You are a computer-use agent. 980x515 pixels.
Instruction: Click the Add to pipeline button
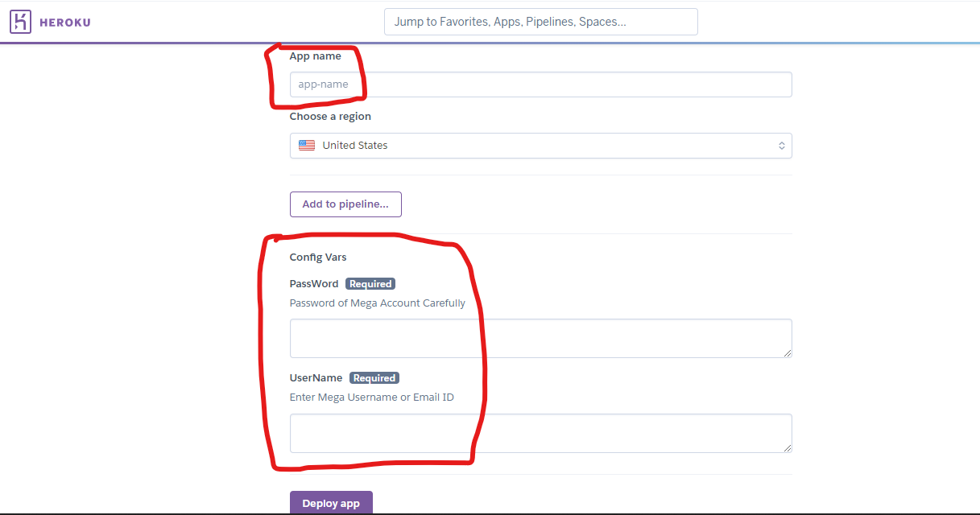345,204
